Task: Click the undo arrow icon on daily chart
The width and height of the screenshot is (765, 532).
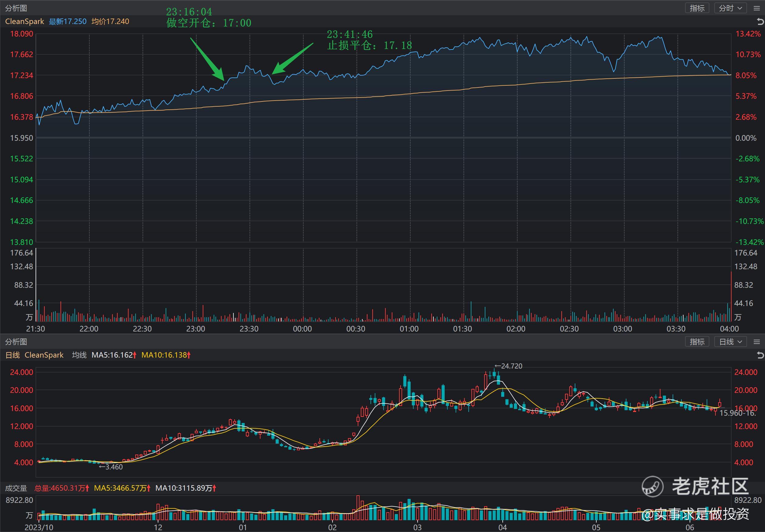Action: coord(760,355)
